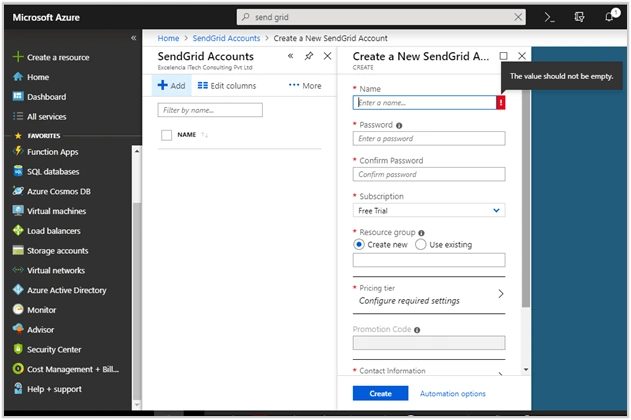Viewport: 631px width, 420px height.
Task: Maximize the Create a New SendGrid Account blade
Action: pyautogui.click(x=503, y=56)
